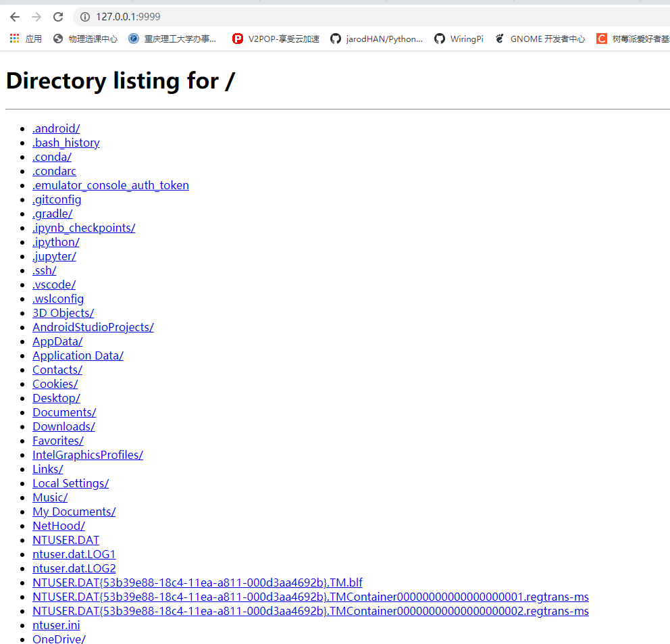Open the ntuser.ini file link

tap(56, 625)
